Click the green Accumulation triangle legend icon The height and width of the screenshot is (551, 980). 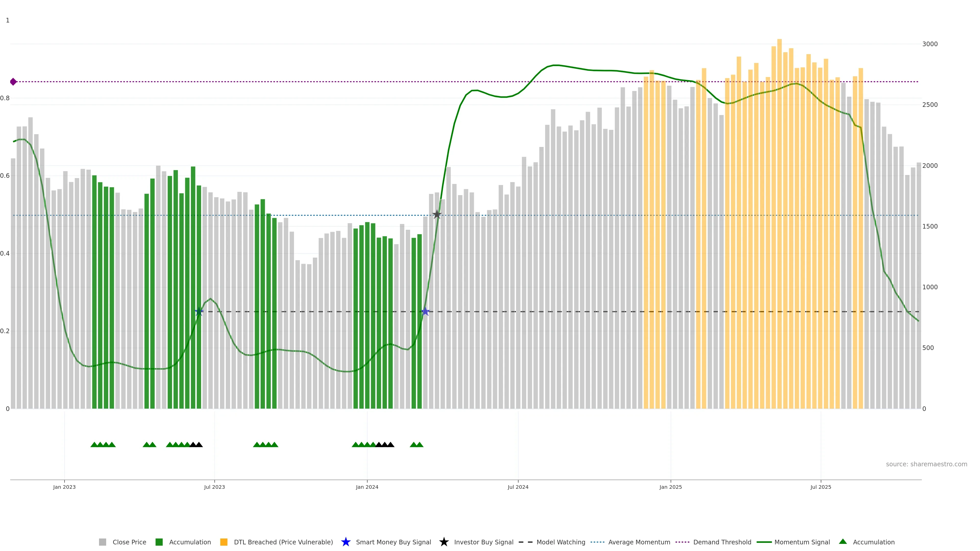click(843, 542)
